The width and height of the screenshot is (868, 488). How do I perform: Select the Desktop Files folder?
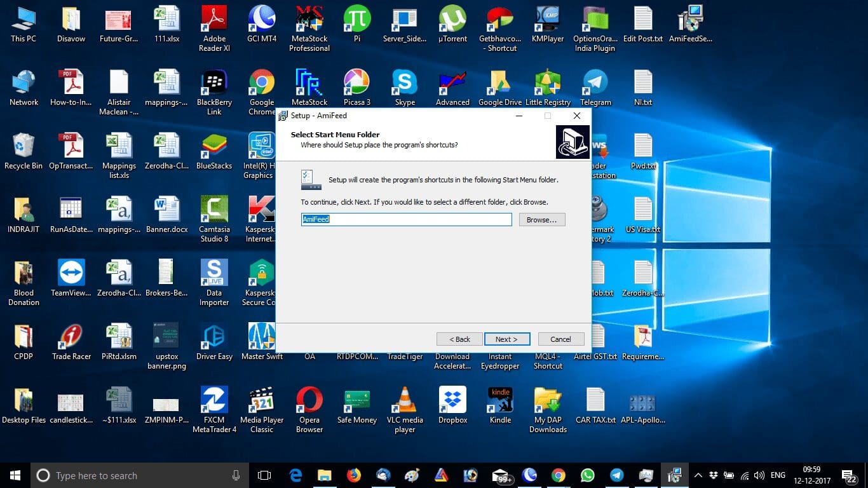coord(24,405)
